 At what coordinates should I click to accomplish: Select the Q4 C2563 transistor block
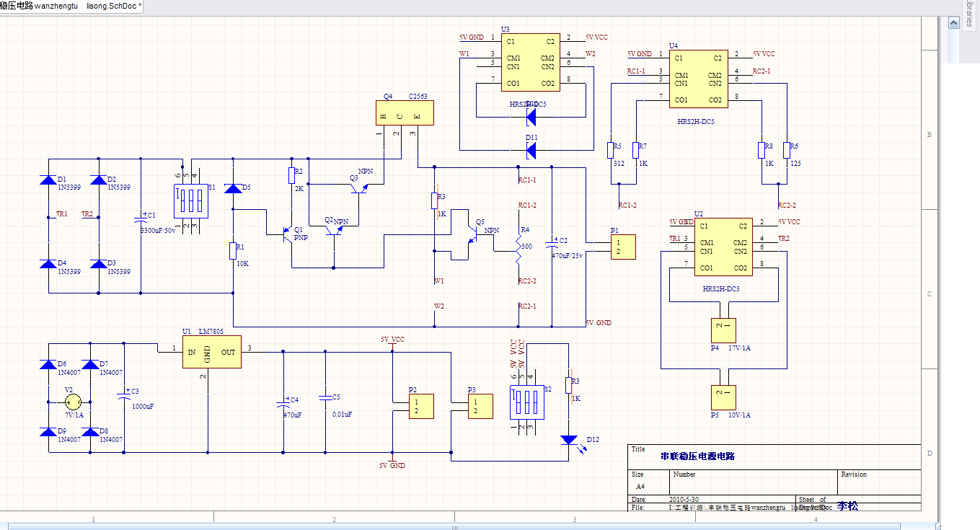tap(404, 112)
